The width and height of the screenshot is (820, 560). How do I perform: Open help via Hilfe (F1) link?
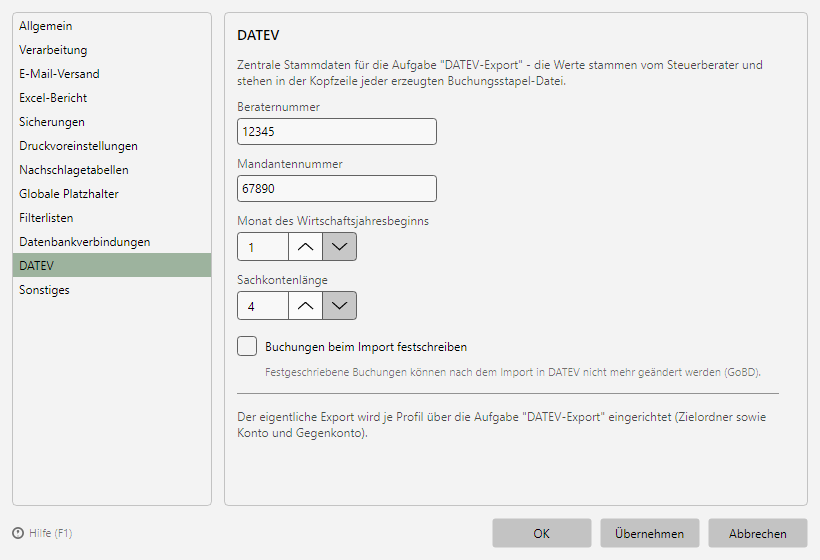pyautogui.click(x=51, y=533)
